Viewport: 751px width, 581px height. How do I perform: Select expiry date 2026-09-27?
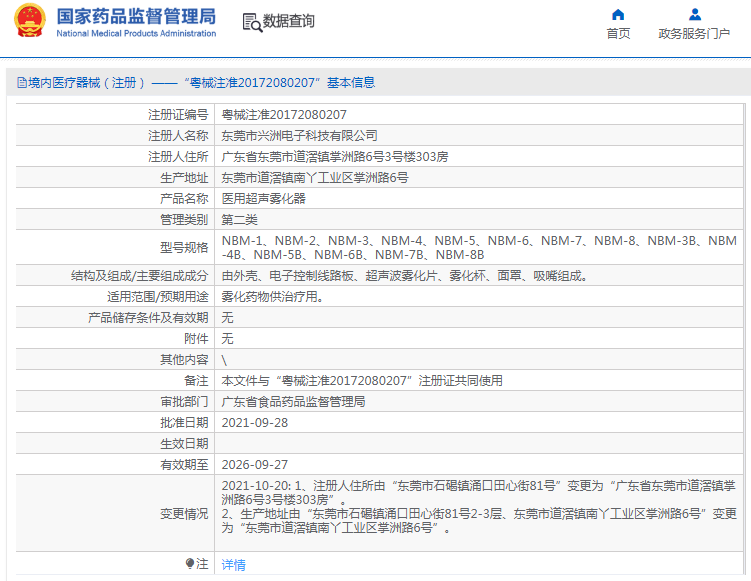(x=255, y=465)
